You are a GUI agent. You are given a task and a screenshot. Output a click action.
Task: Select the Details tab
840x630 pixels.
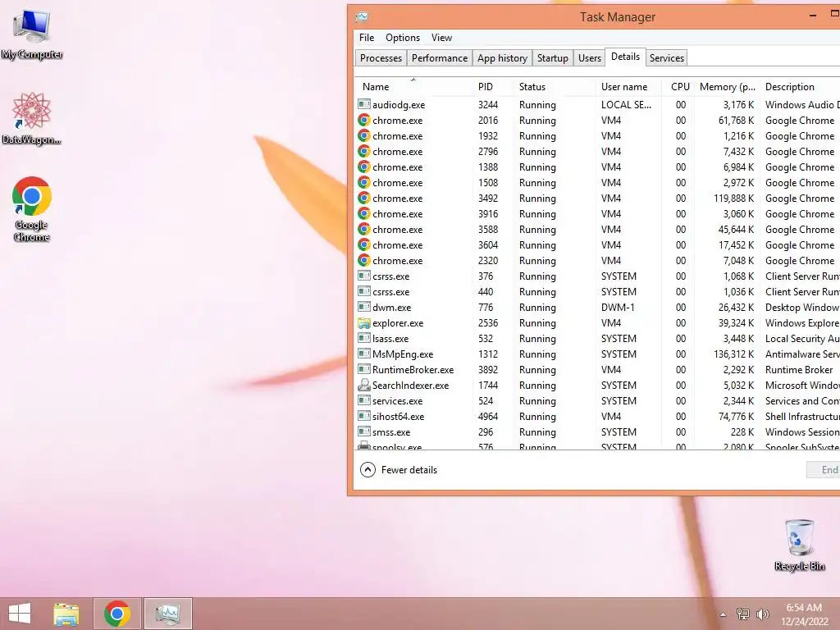(625, 57)
